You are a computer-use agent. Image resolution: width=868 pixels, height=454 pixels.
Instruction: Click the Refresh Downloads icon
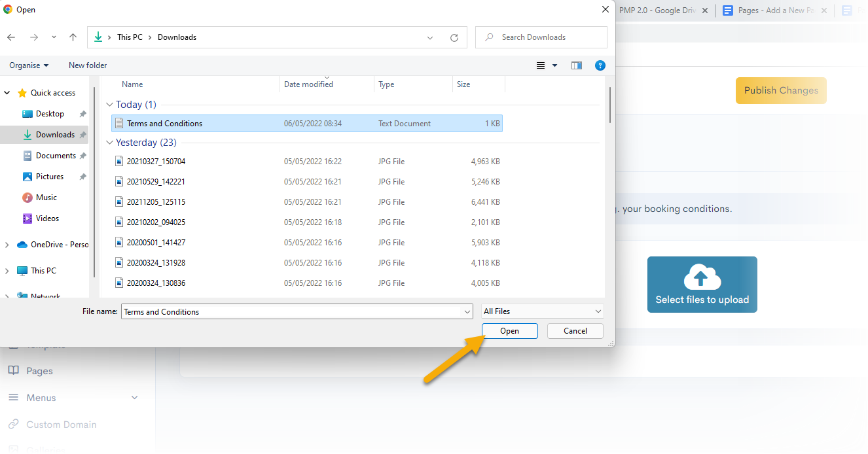coord(454,38)
